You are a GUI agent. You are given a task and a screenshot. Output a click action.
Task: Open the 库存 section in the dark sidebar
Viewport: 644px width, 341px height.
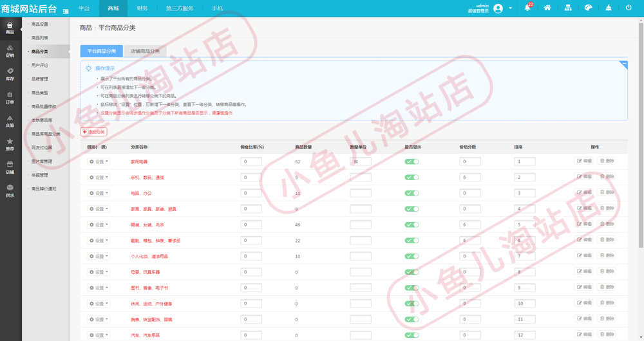10,75
